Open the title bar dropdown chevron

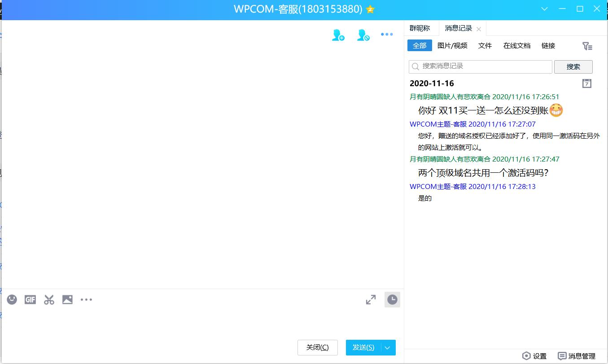[545, 9]
